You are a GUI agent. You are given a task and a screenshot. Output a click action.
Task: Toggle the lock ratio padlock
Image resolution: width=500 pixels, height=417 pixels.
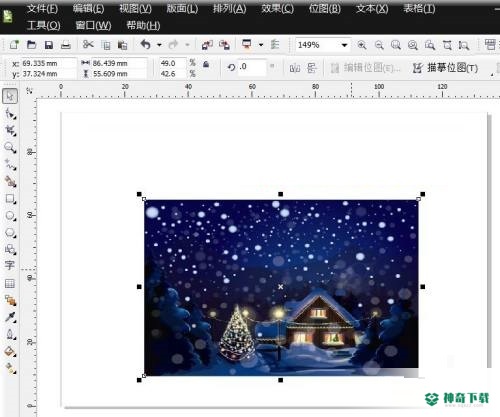tap(206, 64)
